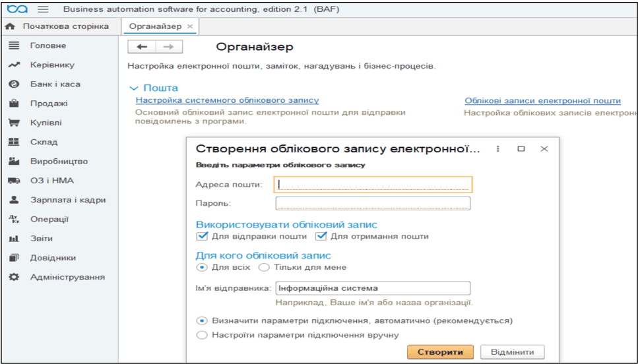Open the Продажі shopping bag icon
This screenshot has width=638, height=364.
pyautogui.click(x=14, y=104)
